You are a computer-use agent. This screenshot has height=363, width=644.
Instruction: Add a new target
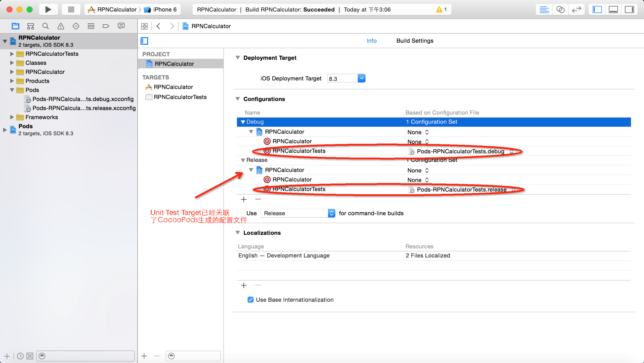coord(144,356)
